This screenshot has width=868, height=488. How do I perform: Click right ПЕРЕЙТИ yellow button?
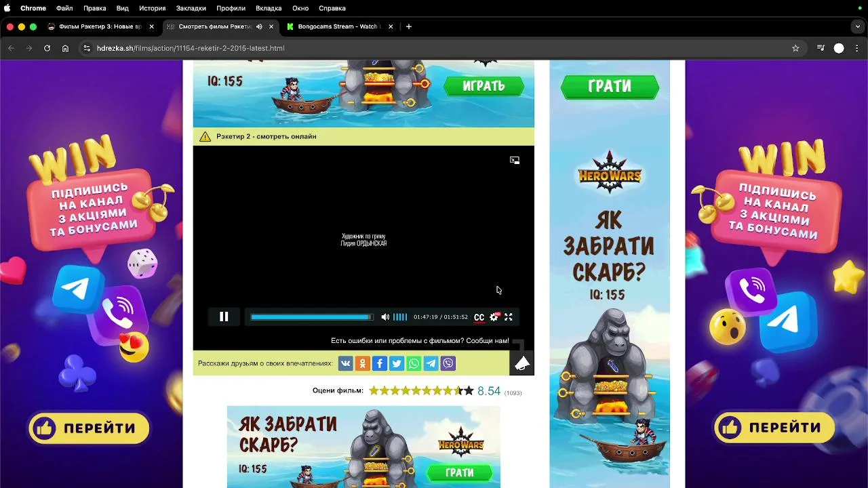774,428
